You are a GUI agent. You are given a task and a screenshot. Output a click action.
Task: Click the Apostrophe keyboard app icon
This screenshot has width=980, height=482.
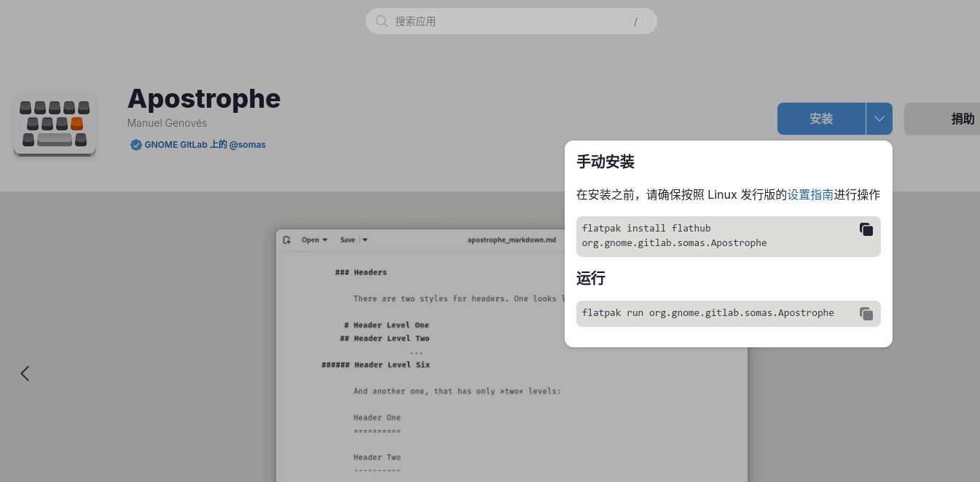point(55,124)
